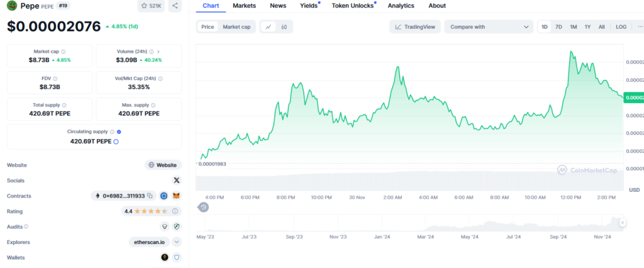Set chart range to 1M

point(574,26)
